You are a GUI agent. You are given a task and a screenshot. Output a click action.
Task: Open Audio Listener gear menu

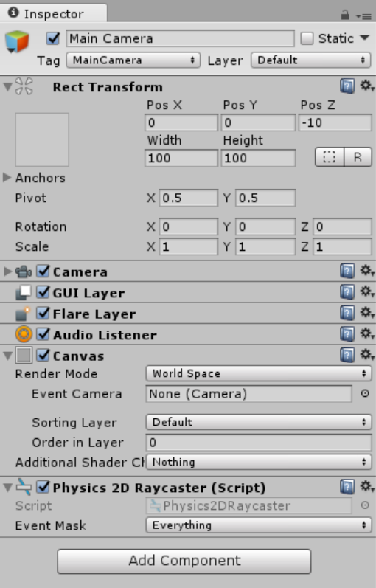367,333
